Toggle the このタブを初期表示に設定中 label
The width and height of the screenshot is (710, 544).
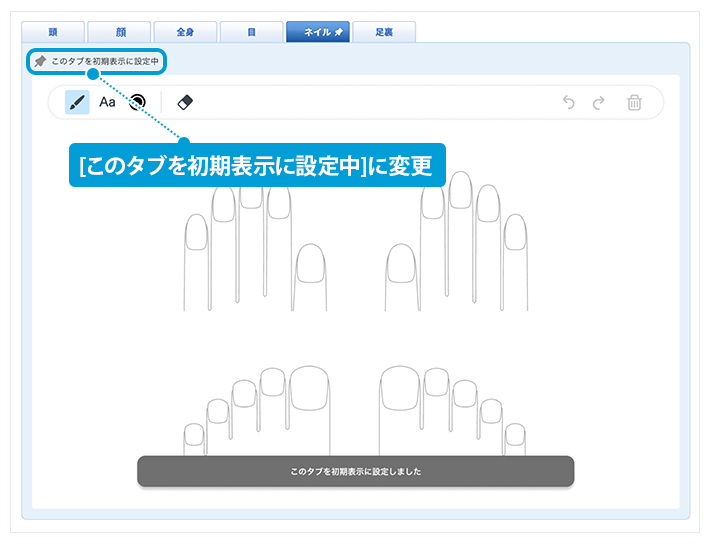point(104,62)
